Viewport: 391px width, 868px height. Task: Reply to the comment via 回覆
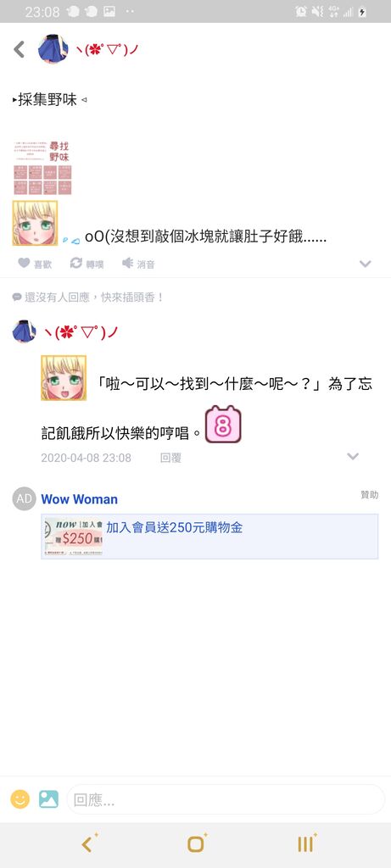(x=170, y=458)
